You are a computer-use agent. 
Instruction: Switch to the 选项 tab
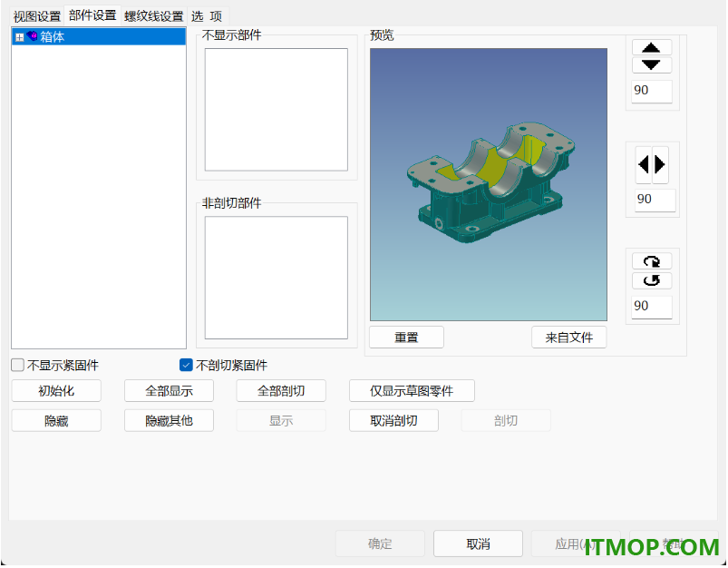point(207,16)
